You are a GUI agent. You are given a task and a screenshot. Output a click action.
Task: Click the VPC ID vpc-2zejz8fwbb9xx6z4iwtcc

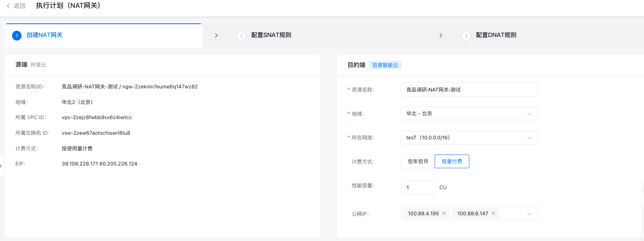click(x=97, y=118)
